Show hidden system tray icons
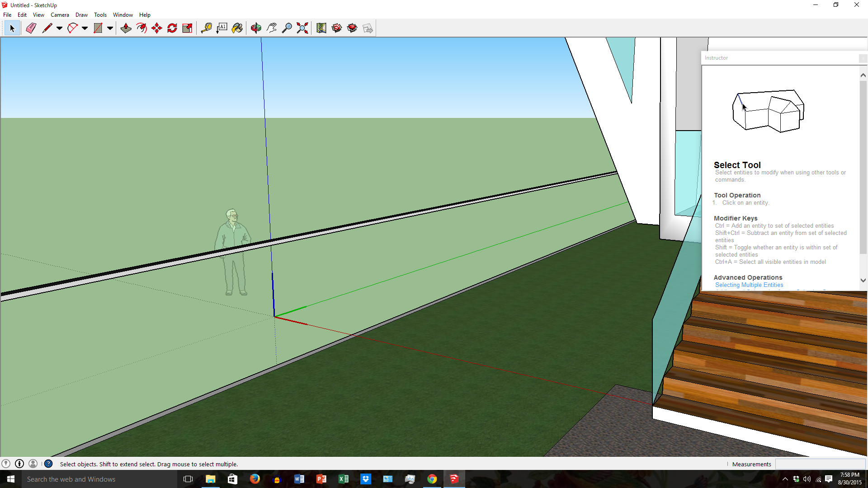The height and width of the screenshot is (488, 868). click(x=785, y=479)
